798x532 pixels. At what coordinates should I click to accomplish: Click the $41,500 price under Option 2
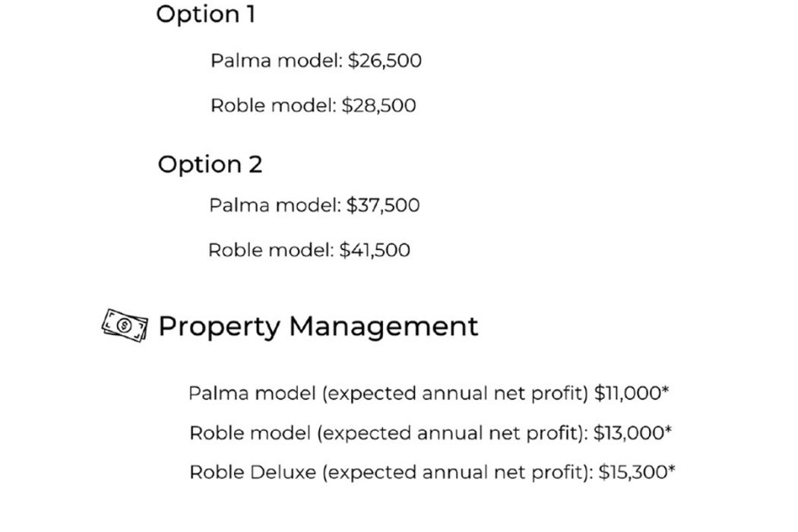click(x=375, y=250)
